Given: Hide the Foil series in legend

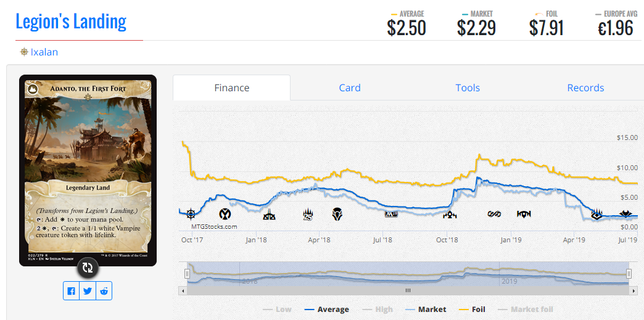Looking at the screenshot, I should [x=471, y=310].
